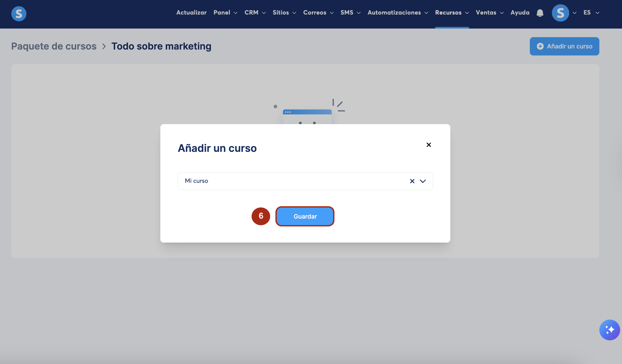The height and width of the screenshot is (364, 622).
Task: Open the Ventas menu
Action: point(489,13)
